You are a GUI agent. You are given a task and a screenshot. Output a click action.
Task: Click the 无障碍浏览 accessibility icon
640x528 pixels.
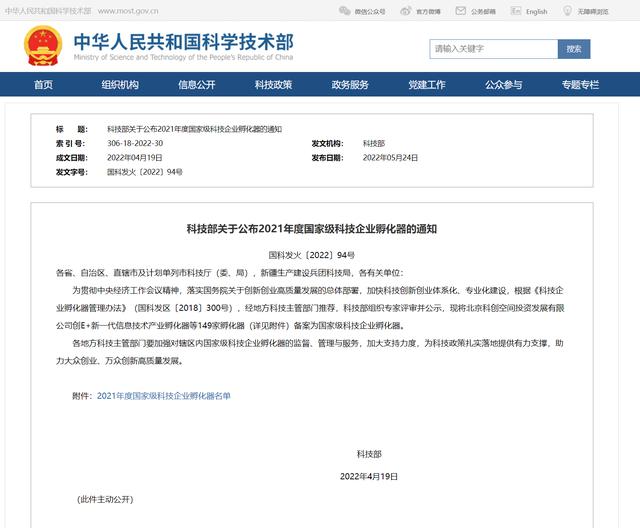(567, 11)
